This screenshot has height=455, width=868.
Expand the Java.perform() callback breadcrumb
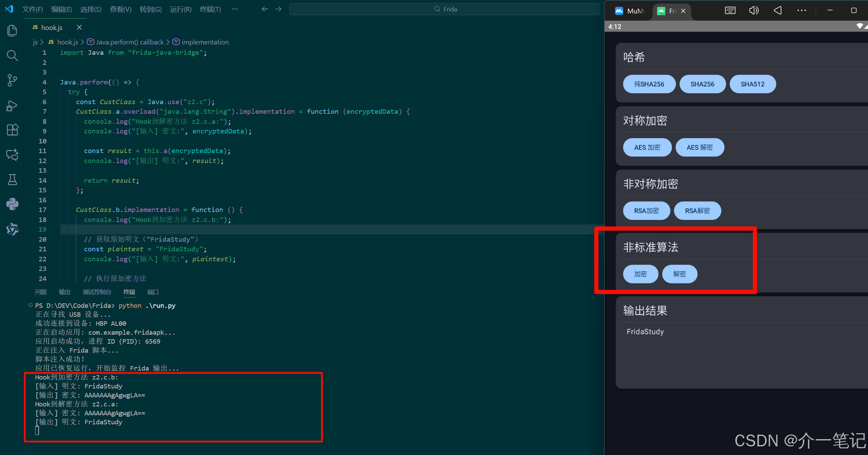(x=130, y=42)
